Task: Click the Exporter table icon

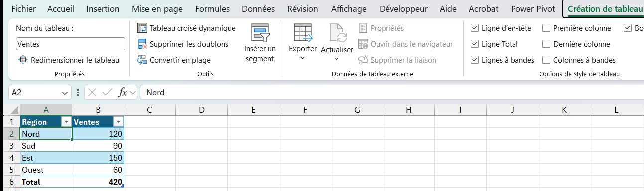Action: tap(303, 33)
